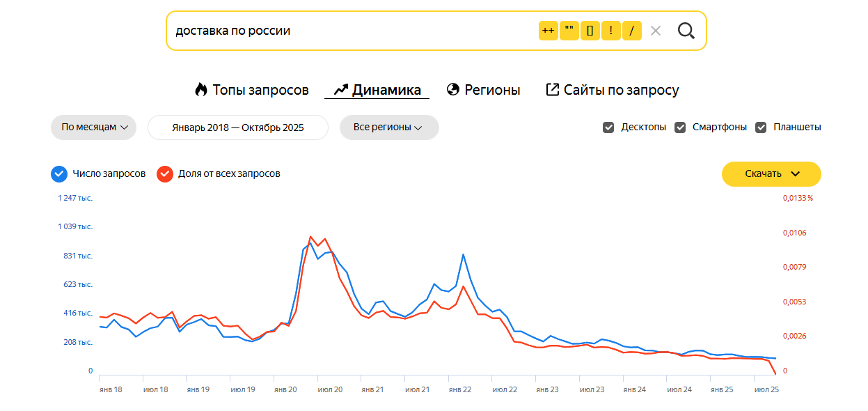This screenshot has height=411, width=868.
Task: Open the "По месяцам" period dropdown
Action: click(94, 127)
